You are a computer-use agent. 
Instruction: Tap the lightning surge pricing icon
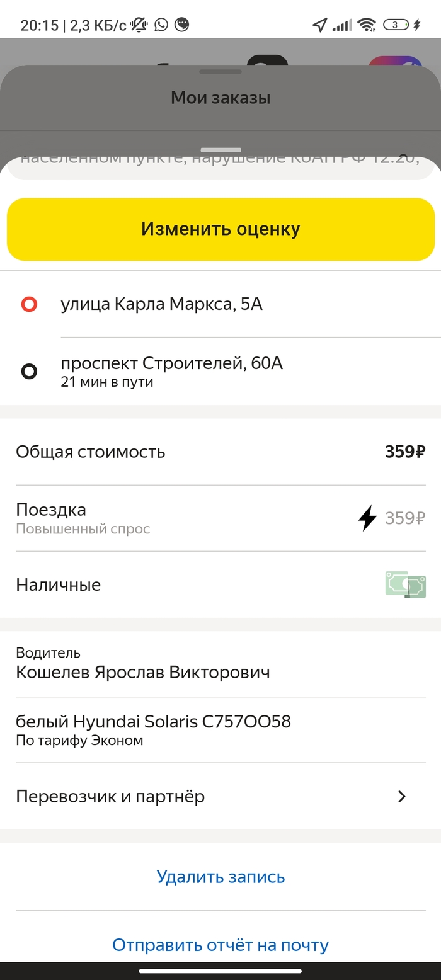tap(367, 518)
